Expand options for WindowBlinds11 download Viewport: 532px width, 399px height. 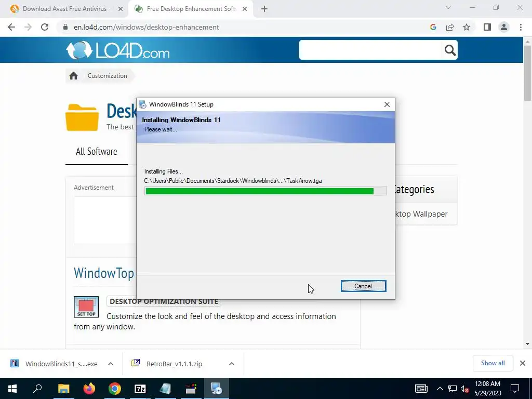click(111, 364)
